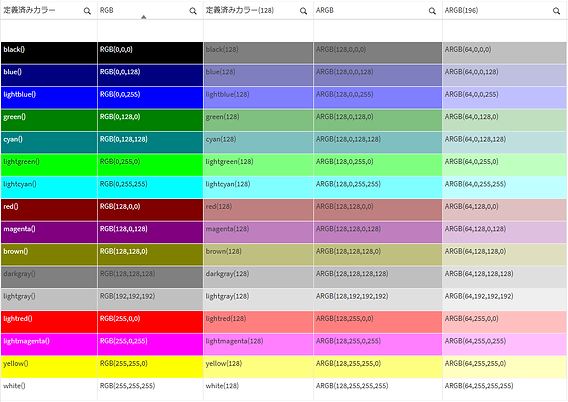This screenshot has height=402, width=568.
Task: Pick the ARGB(128,0,0,0) cell
Action: click(x=378, y=53)
